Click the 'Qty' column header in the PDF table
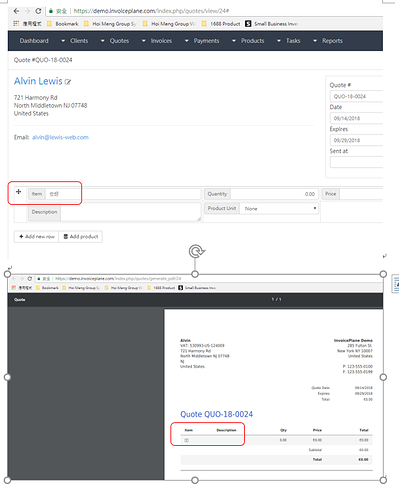This screenshot has width=399, height=500. click(283, 430)
